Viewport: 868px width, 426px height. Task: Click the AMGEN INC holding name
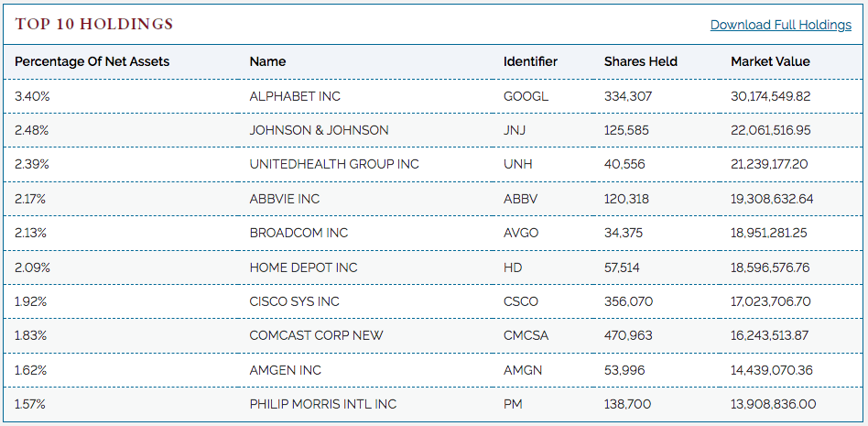pyautogui.click(x=285, y=370)
